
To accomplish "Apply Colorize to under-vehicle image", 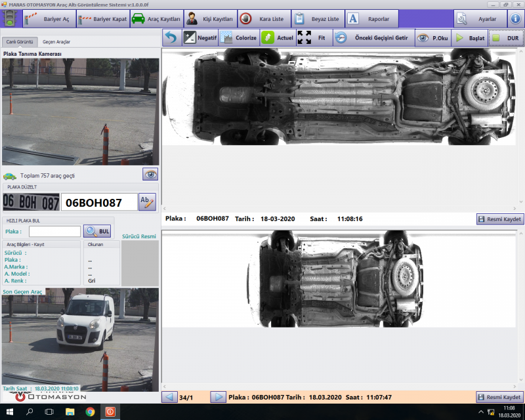I will (239, 37).
